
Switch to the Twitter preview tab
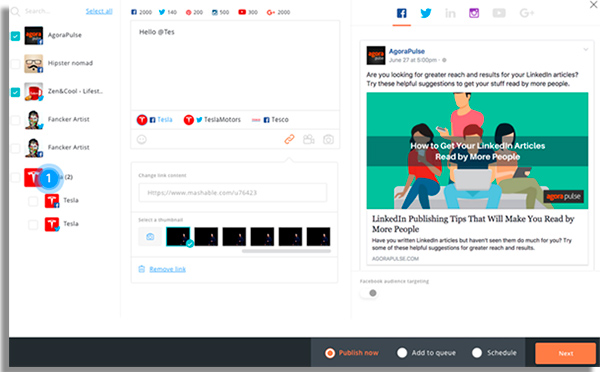coord(426,13)
